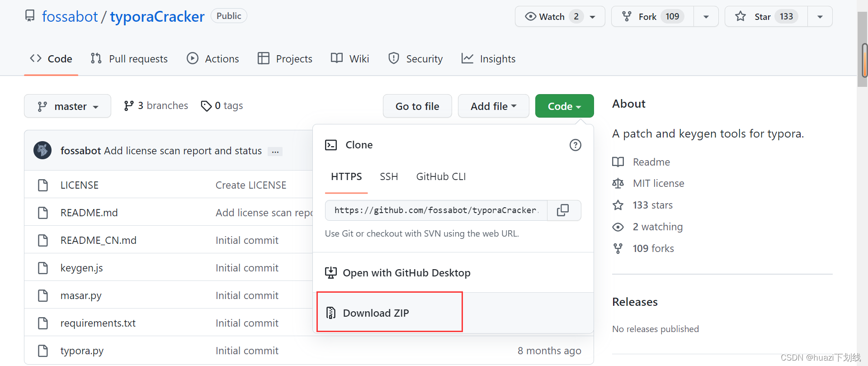
Task: Open the Fork options dropdown arrow
Action: point(706,17)
